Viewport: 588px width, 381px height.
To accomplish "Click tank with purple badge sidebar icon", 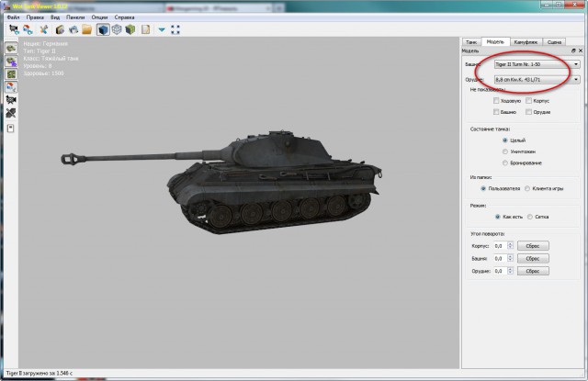I will pos(11,62).
